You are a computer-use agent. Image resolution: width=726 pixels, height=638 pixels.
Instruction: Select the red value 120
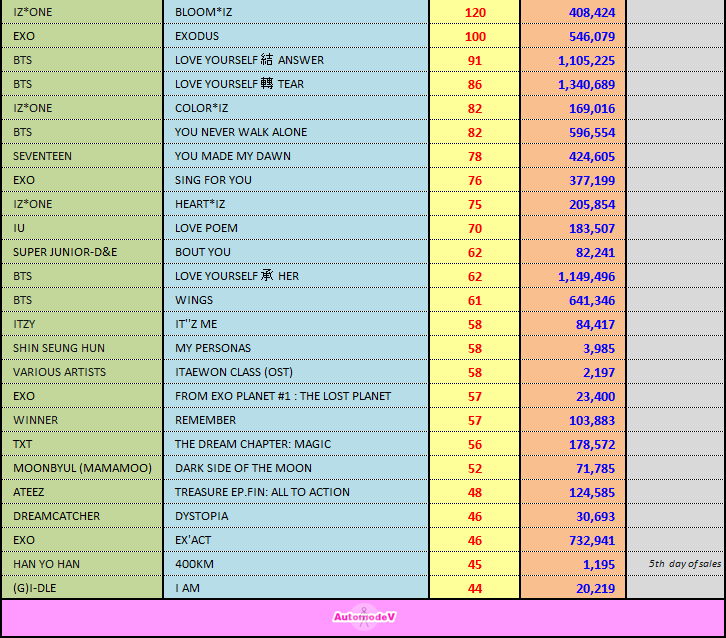475,13
